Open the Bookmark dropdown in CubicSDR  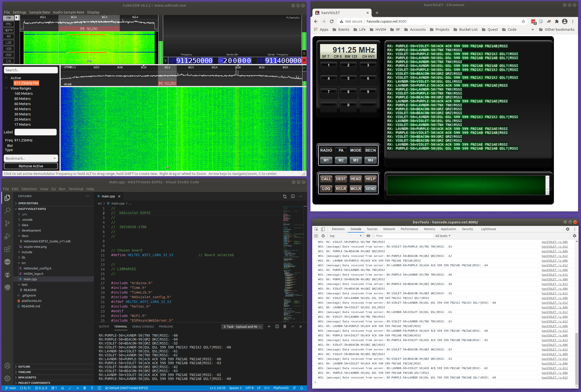pyautogui.click(x=31, y=158)
